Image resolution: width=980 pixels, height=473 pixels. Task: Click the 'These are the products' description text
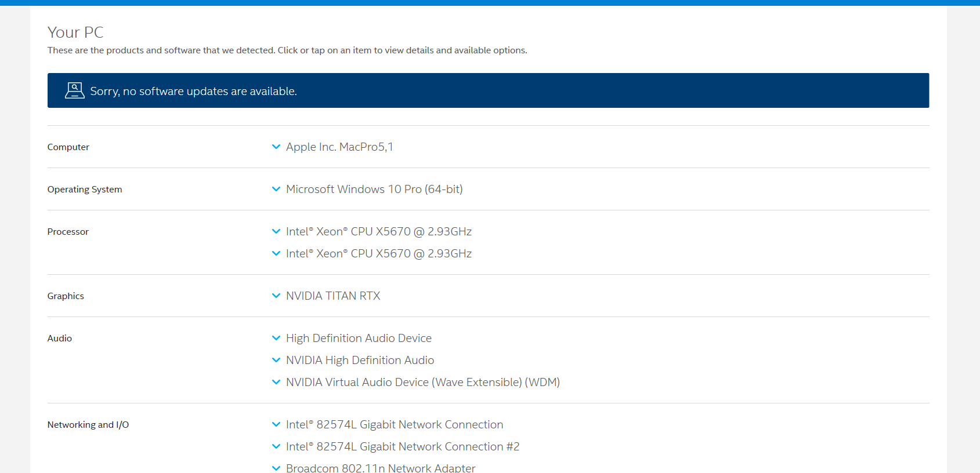point(287,50)
